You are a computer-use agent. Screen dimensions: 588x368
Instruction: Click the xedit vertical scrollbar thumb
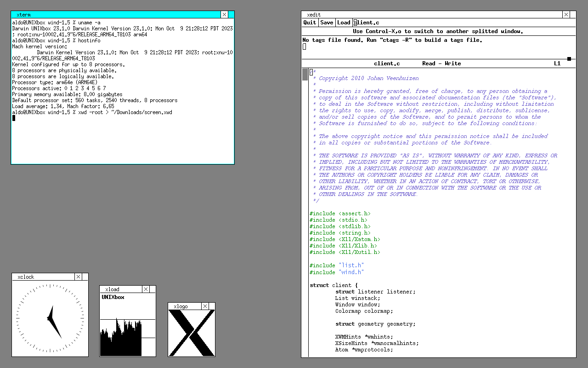(x=305, y=74)
